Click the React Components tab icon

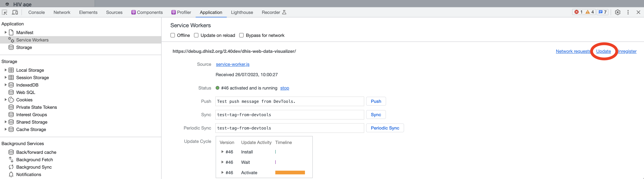[134, 12]
